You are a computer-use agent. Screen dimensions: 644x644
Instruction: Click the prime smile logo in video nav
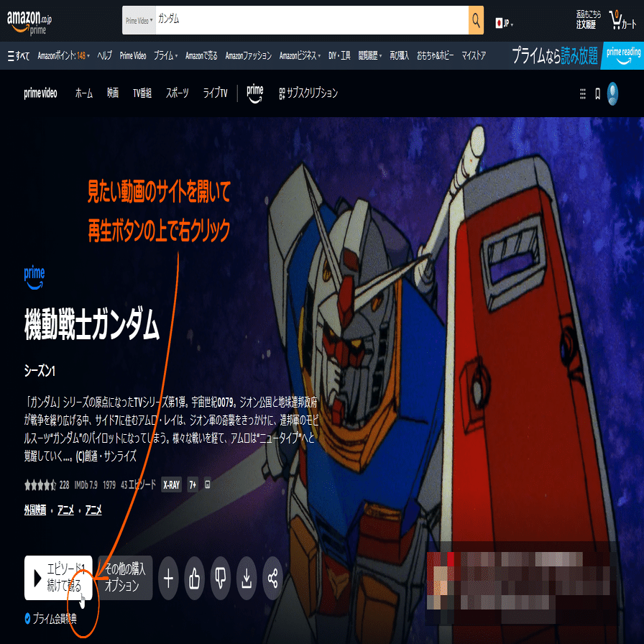pyautogui.click(x=254, y=93)
